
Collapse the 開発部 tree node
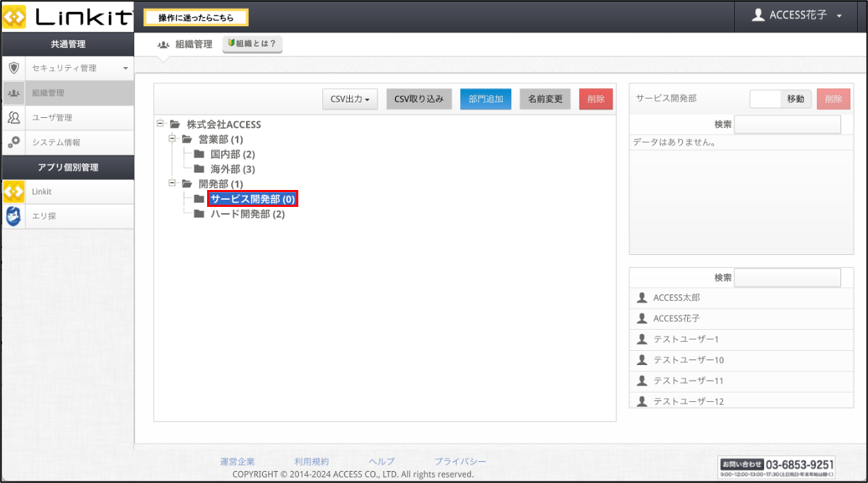pos(172,183)
